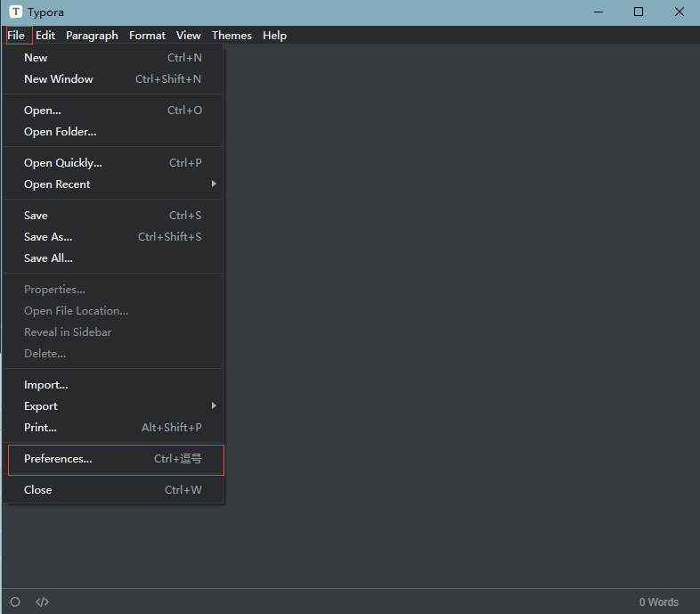The width and height of the screenshot is (700, 614).
Task: Select Save All... entry
Action: 113,258
